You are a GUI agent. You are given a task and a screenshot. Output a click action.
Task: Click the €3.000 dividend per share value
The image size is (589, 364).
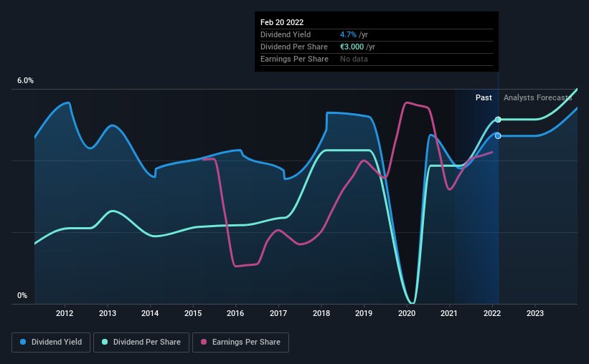coord(352,47)
